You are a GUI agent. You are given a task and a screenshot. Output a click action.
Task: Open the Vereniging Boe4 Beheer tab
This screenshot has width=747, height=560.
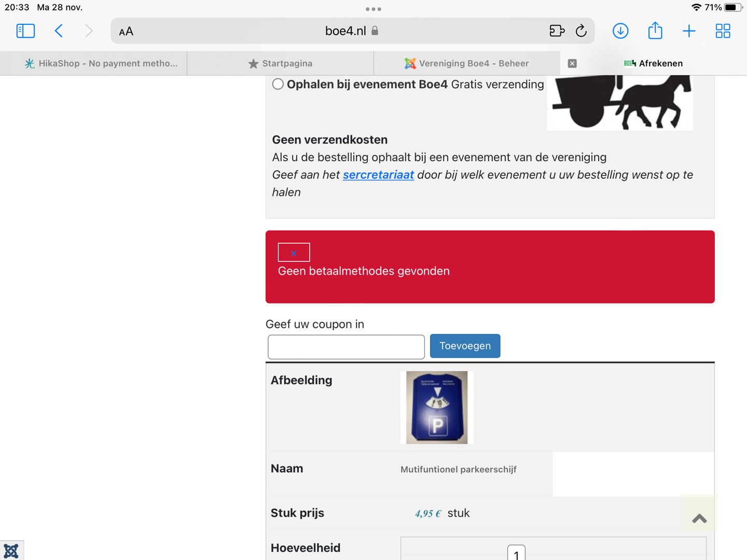pos(467,63)
